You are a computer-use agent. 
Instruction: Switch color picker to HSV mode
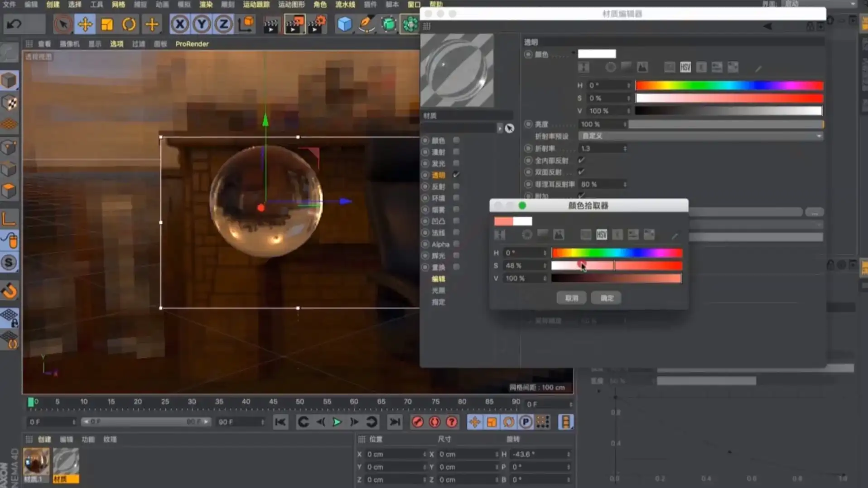coord(602,234)
